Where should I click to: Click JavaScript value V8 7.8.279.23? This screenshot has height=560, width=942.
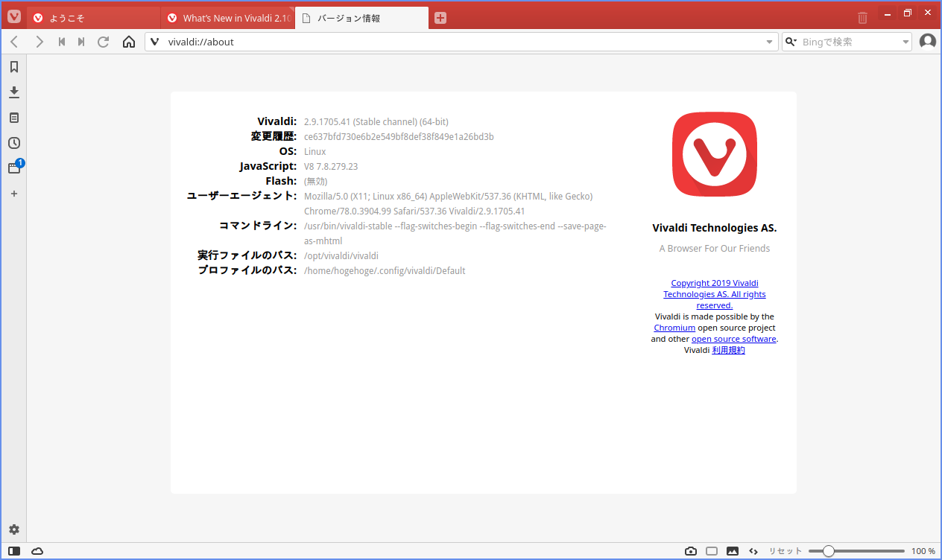[x=331, y=166]
